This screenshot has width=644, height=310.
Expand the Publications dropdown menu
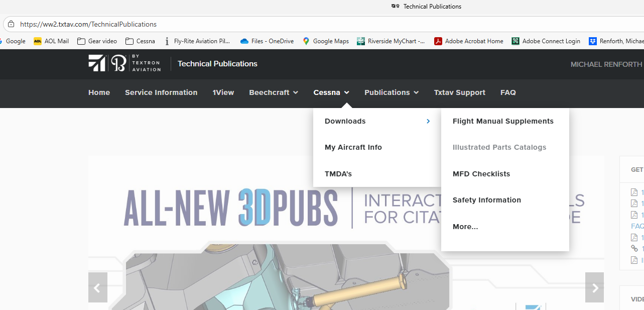(x=392, y=92)
